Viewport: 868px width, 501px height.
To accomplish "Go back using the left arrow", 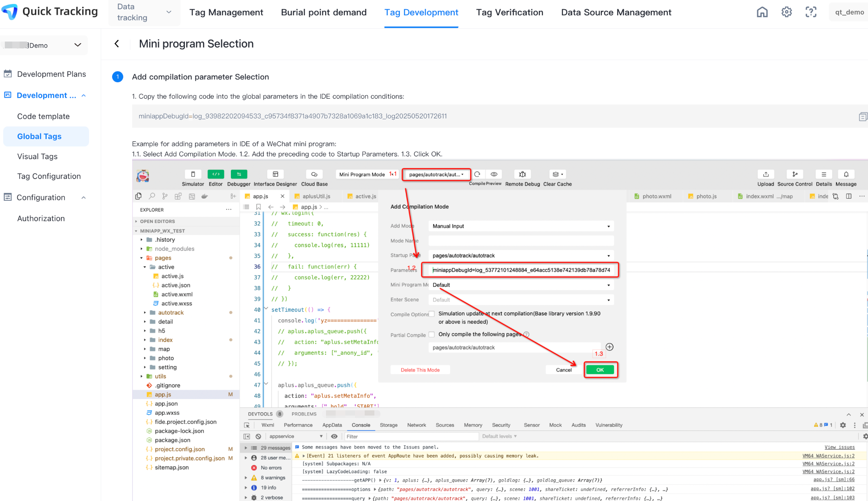I will click(117, 44).
